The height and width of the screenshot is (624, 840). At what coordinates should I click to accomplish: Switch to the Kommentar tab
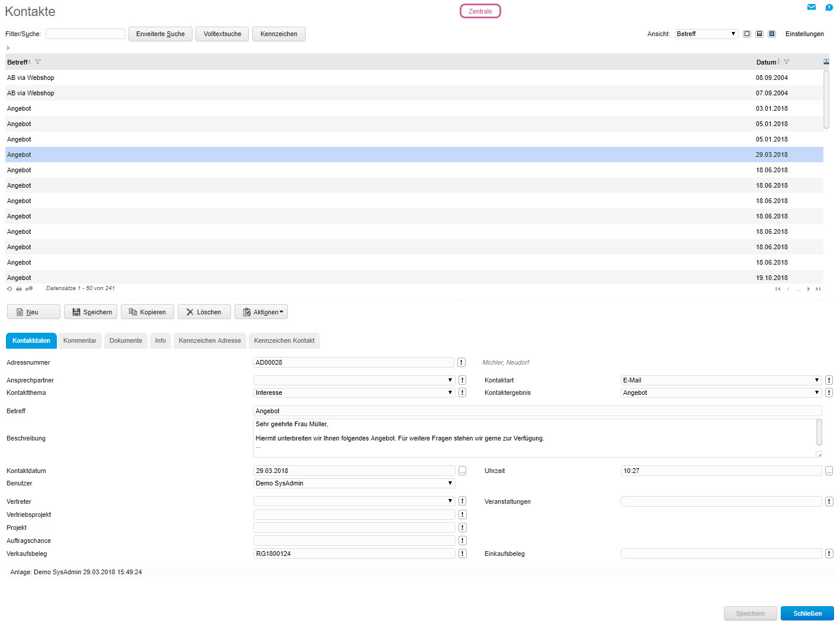pyautogui.click(x=80, y=340)
